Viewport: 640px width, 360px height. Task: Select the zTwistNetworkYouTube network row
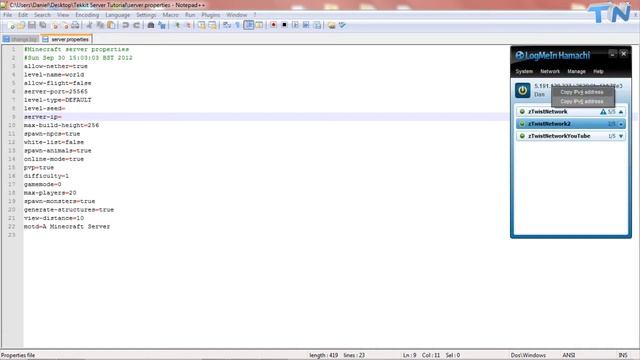pyautogui.click(x=571, y=136)
